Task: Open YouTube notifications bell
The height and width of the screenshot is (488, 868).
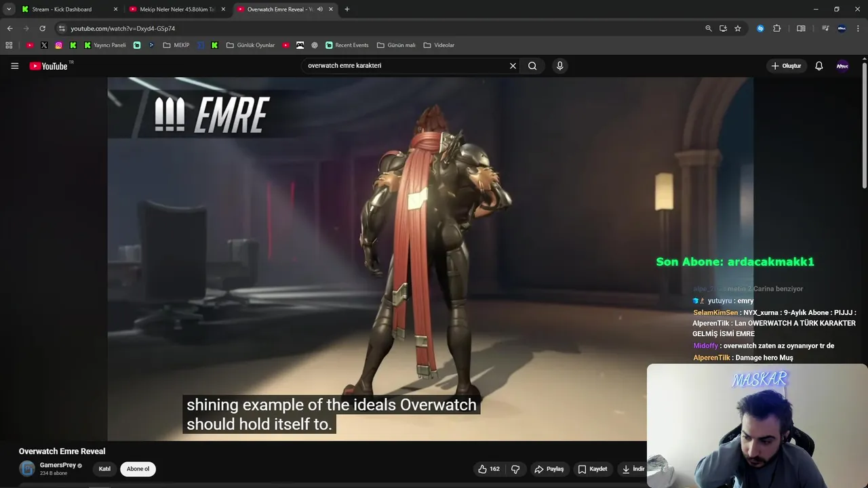Action: coord(818,66)
